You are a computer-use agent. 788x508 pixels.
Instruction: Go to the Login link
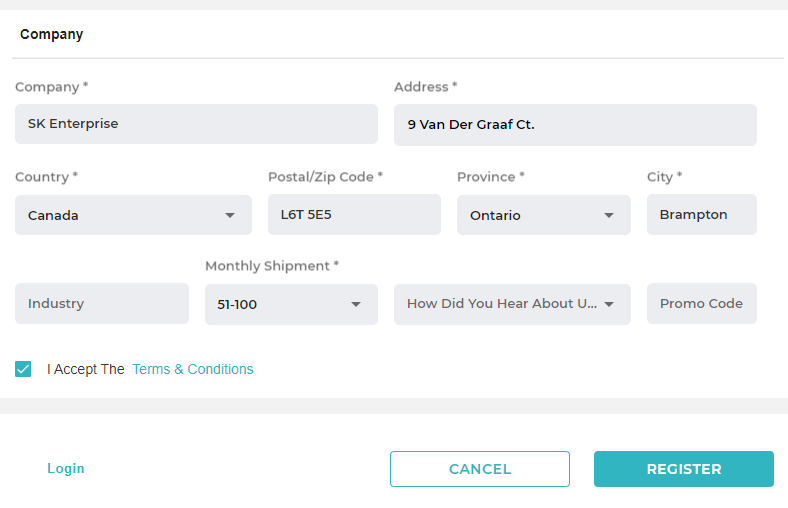(66, 468)
